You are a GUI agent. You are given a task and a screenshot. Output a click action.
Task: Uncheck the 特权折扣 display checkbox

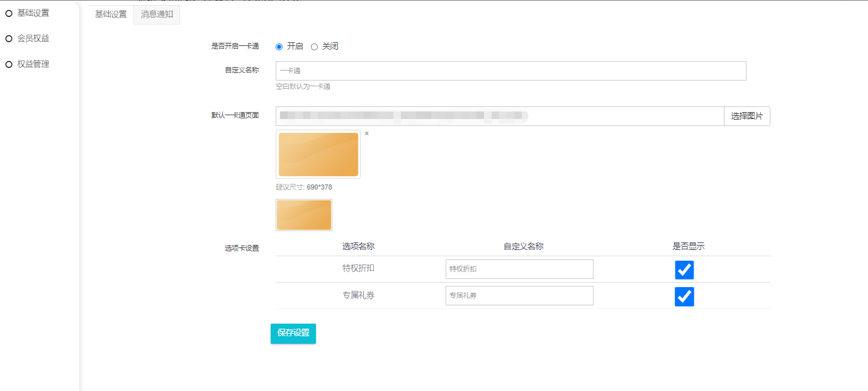(684, 269)
